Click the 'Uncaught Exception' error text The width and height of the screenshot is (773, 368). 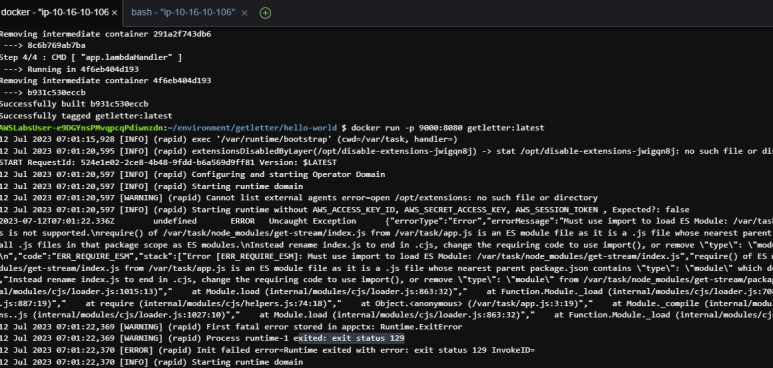point(312,221)
